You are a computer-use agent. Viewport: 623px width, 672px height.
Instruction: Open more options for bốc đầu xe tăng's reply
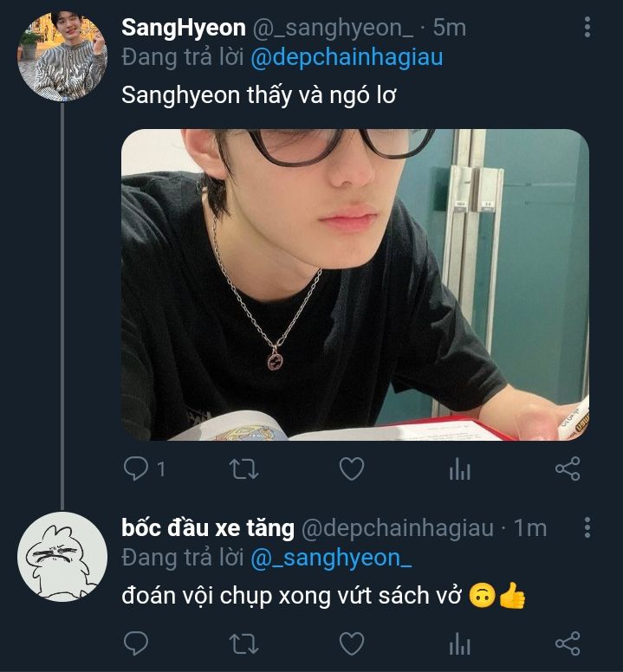587,527
